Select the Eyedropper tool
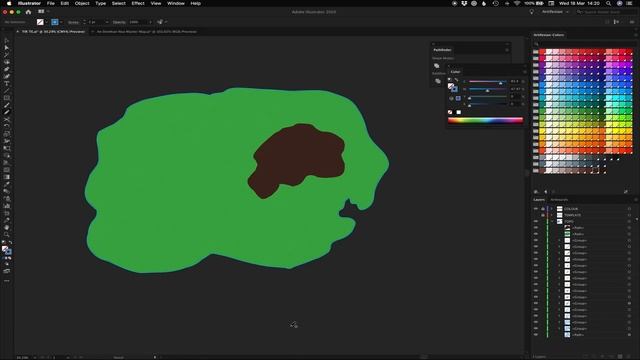This screenshot has height=360, width=640. click(x=7, y=184)
